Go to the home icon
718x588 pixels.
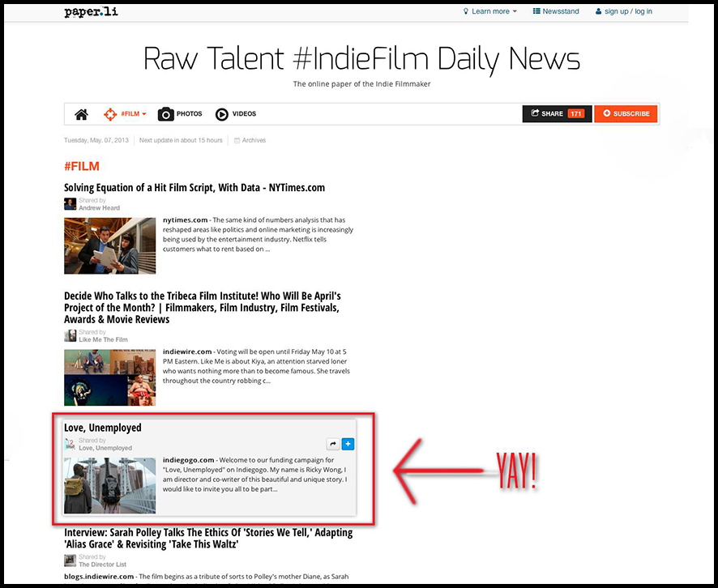82,114
